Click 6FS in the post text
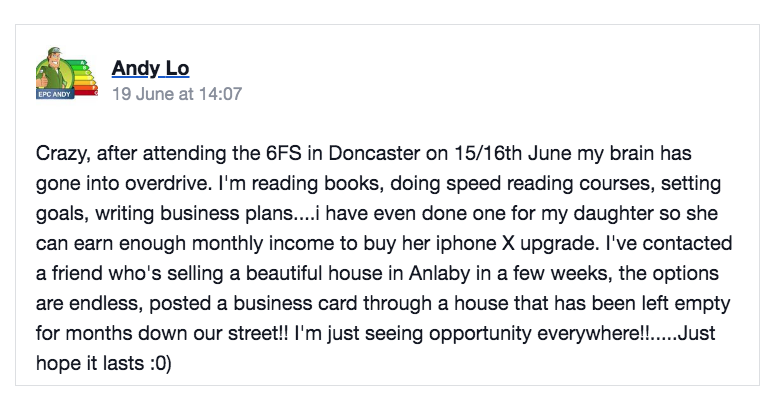 [284, 153]
